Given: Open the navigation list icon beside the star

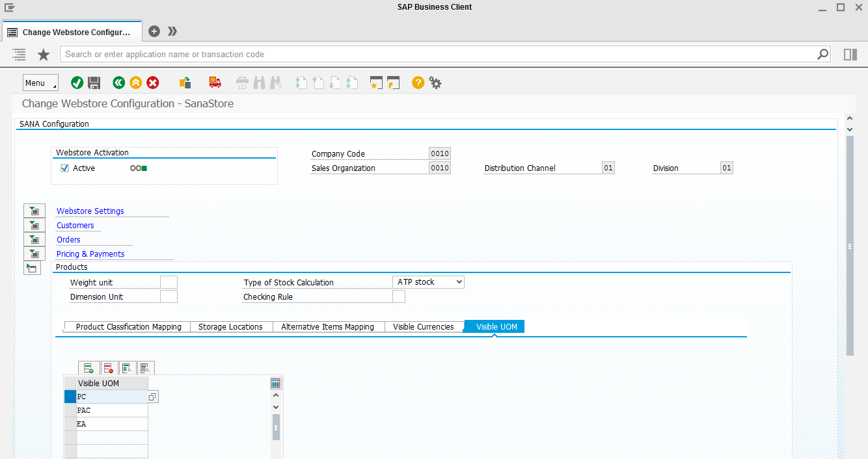Looking at the screenshot, I should 19,55.
